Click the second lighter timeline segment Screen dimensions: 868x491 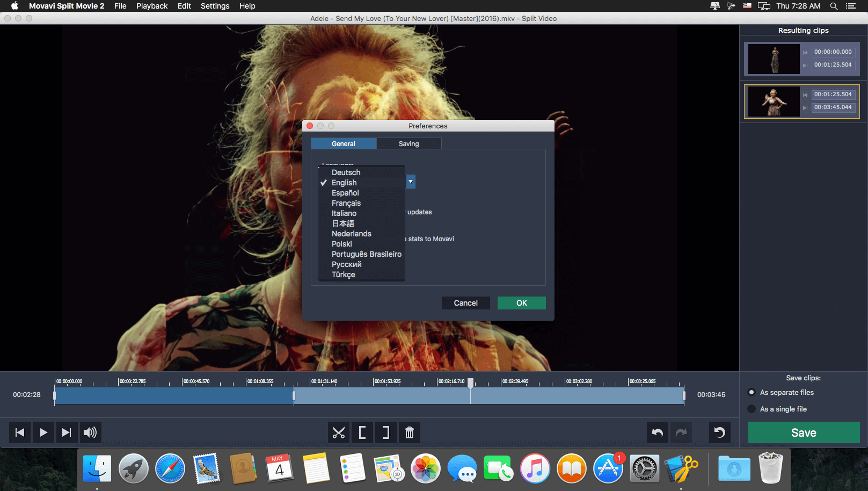489,396
